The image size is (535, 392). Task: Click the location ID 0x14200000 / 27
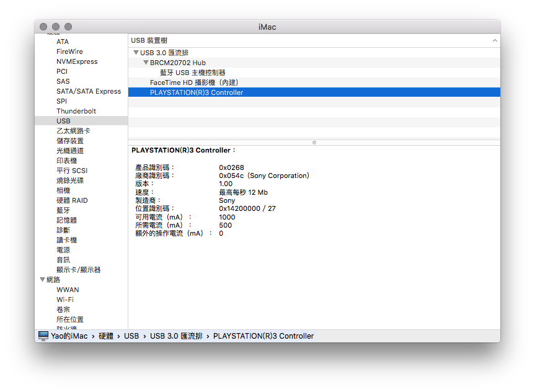click(x=247, y=208)
